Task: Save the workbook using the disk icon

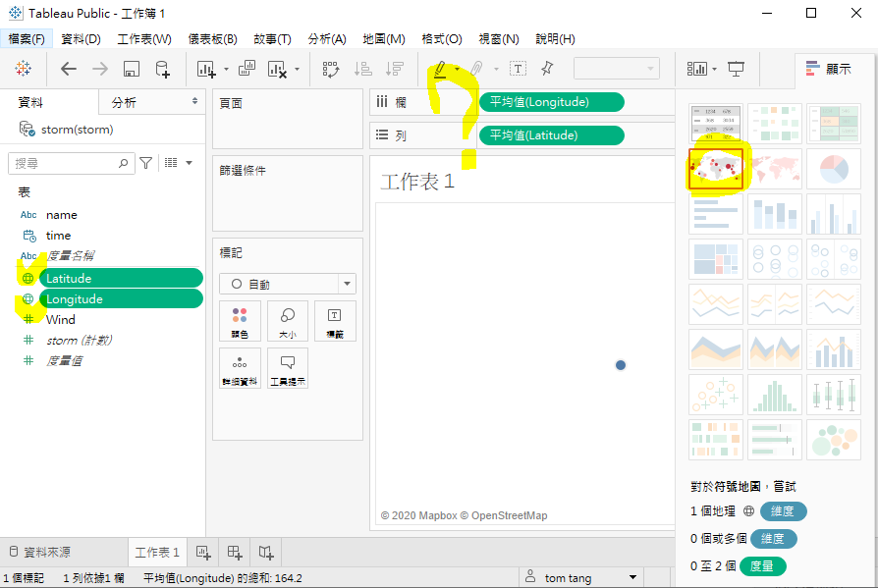Action: (131, 69)
